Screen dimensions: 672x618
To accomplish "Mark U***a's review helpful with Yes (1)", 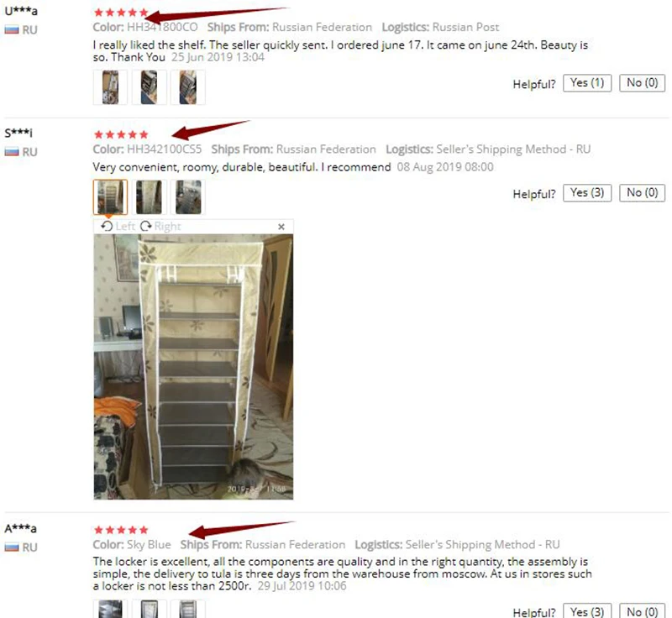I will tap(587, 82).
